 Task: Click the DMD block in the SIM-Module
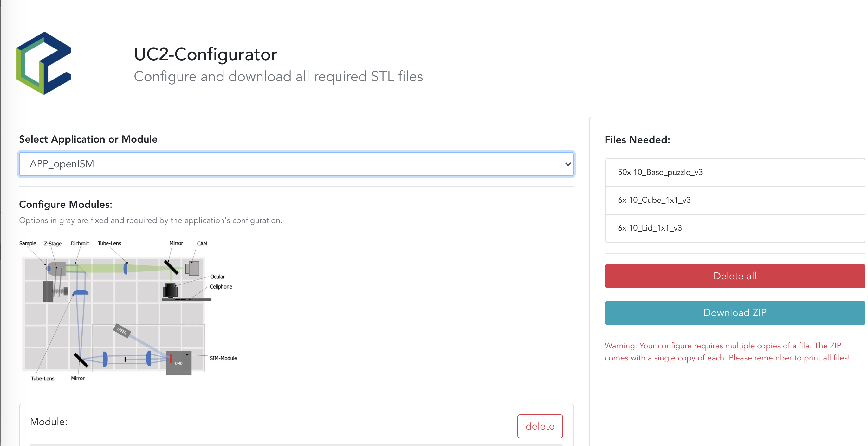pos(179,363)
